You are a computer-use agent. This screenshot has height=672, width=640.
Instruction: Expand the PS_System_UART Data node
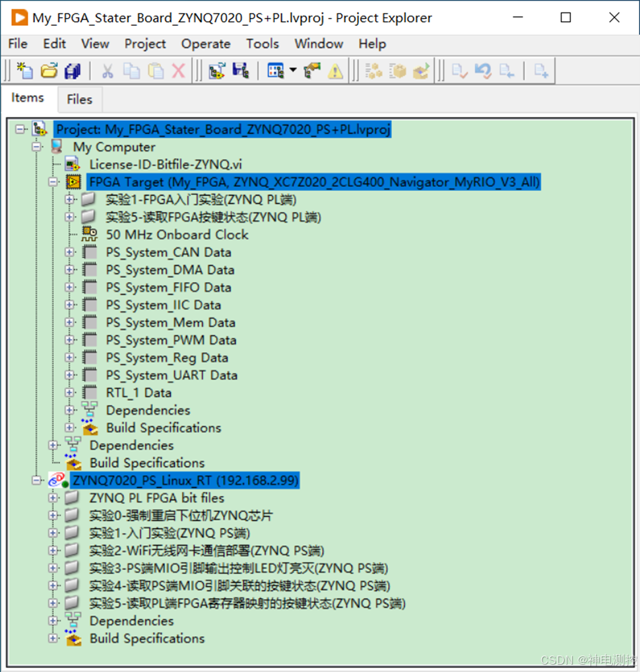[69, 375]
